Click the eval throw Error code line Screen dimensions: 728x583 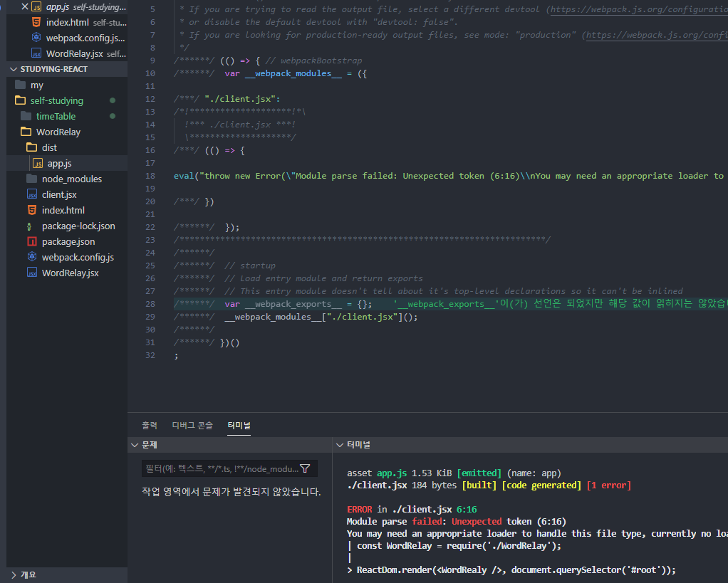tap(449, 176)
